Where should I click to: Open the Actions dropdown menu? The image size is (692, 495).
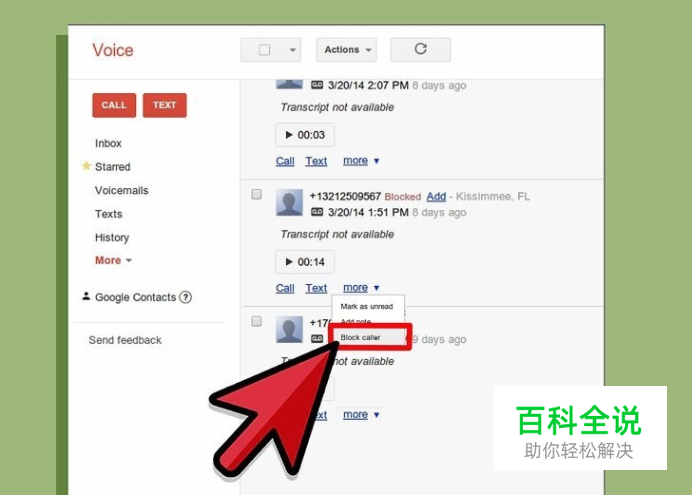[346, 50]
